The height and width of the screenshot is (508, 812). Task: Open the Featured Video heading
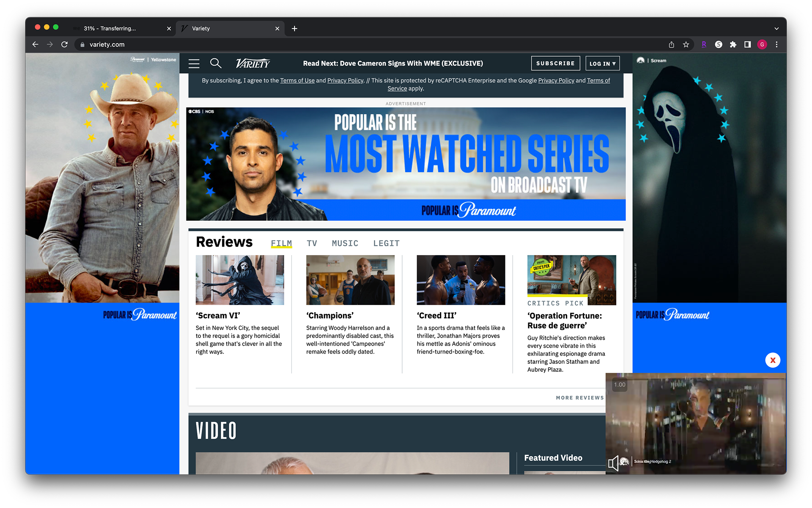tap(553, 458)
